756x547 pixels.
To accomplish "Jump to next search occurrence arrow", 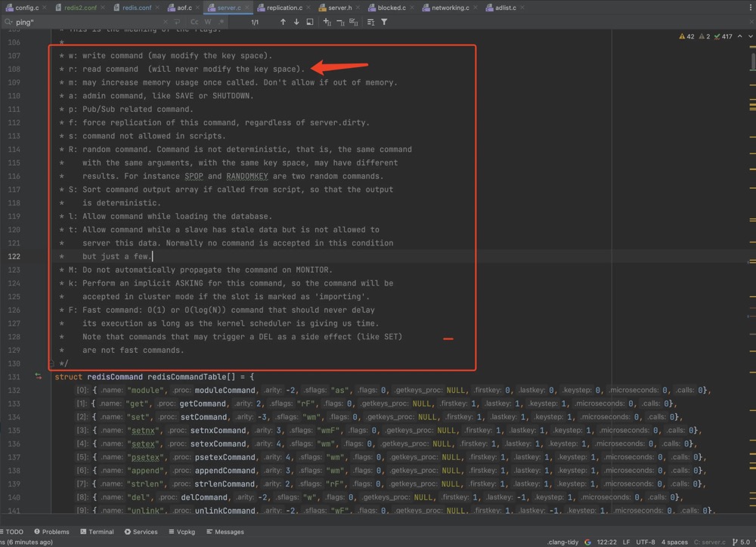I will coord(296,22).
